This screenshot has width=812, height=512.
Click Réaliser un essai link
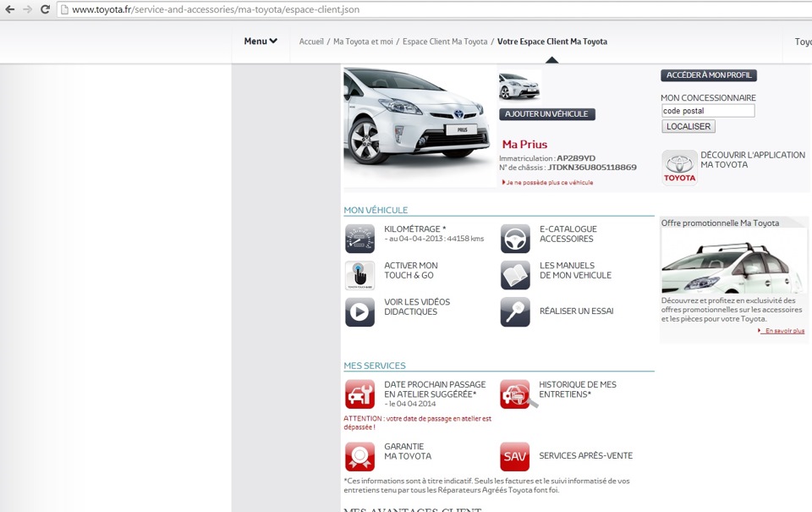pos(576,311)
